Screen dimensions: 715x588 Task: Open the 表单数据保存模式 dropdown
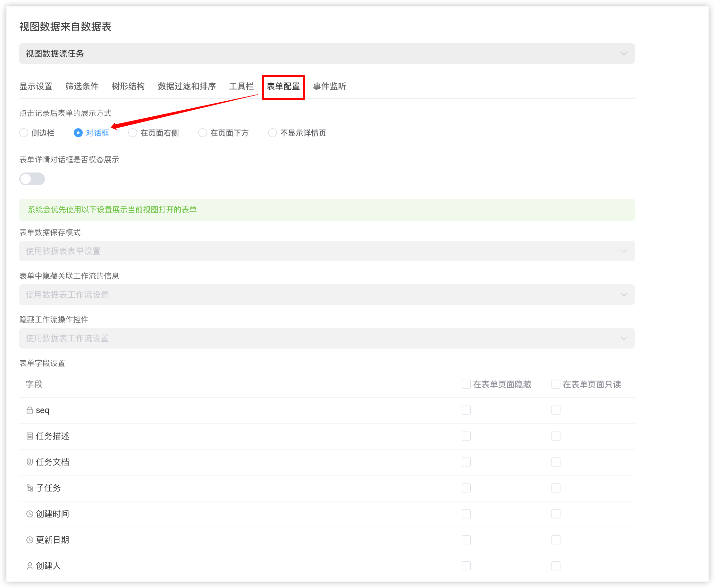pyautogui.click(x=624, y=251)
